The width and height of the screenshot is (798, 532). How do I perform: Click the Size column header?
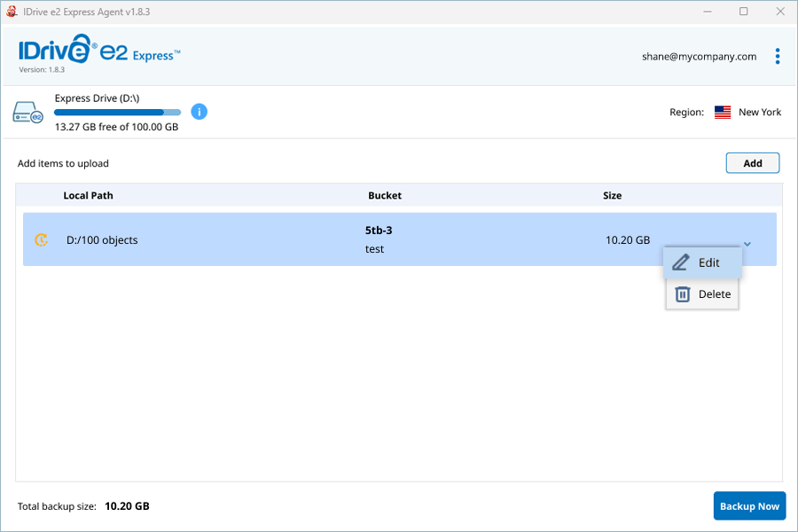click(x=612, y=195)
